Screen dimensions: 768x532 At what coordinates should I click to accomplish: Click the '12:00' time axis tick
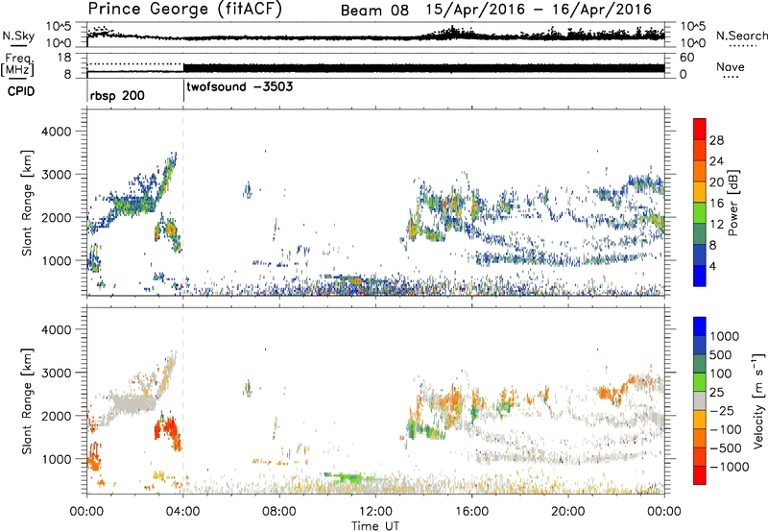[375, 512]
